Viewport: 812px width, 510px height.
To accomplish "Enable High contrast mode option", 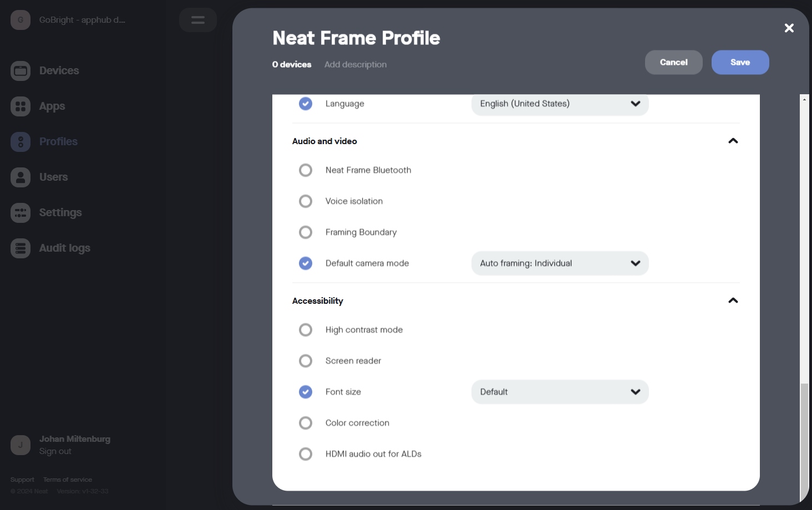I will click(306, 330).
